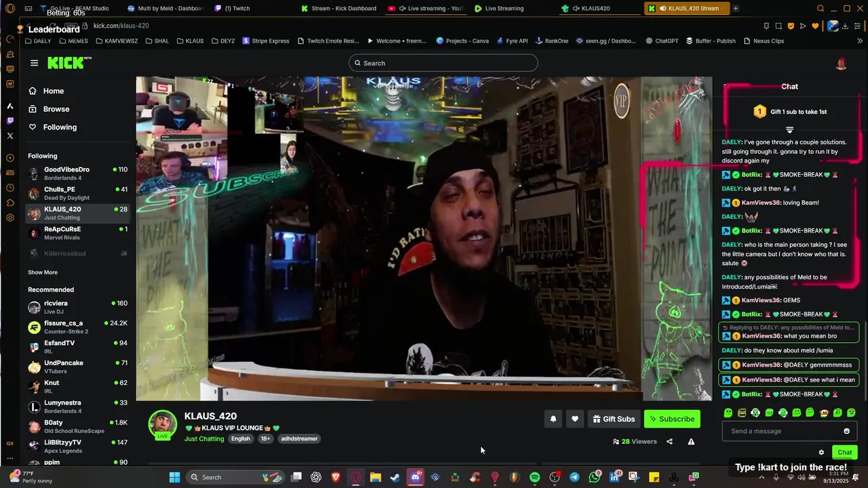Open browser sidebar settings gear icon
Screen dimensions: 868x488
coord(10,218)
